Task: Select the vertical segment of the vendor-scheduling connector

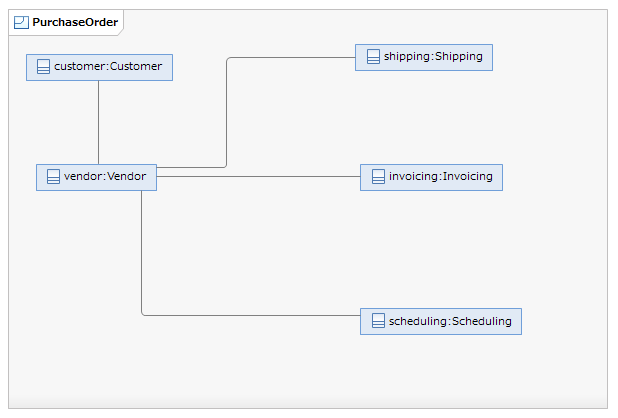Action: point(141,250)
